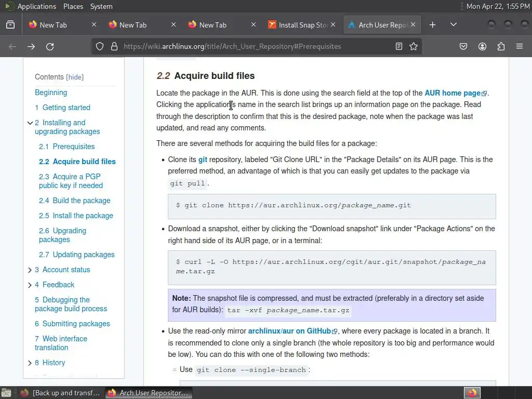Open the Places menu
Image resolution: width=532 pixels, height=399 pixels.
73,6
